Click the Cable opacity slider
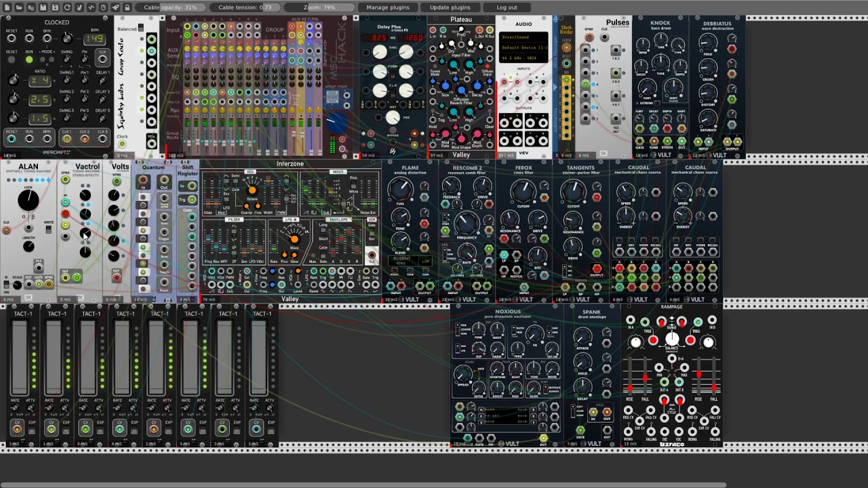 [x=170, y=7]
